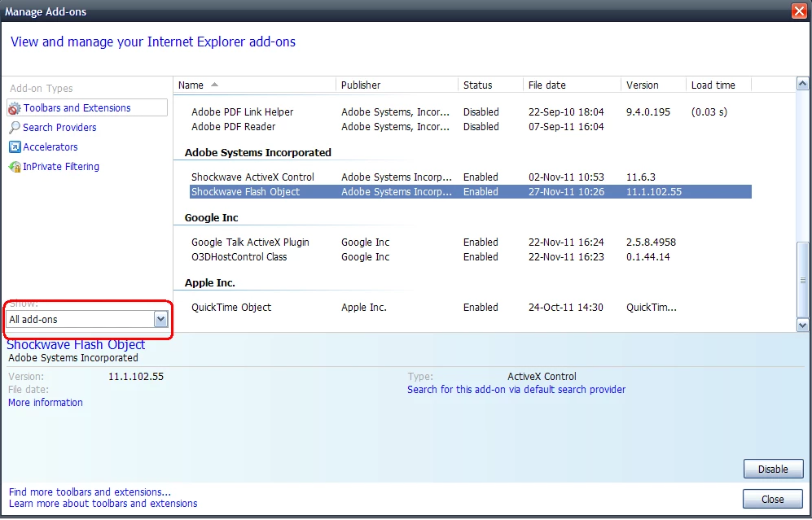Click the Close button at the bottom
This screenshot has width=812, height=520.
(x=773, y=500)
